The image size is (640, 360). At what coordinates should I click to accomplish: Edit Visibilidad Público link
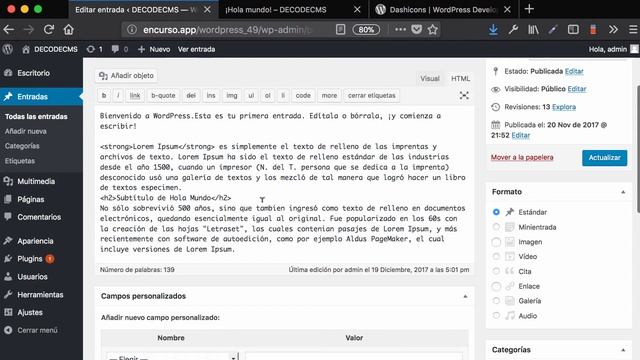(577, 89)
